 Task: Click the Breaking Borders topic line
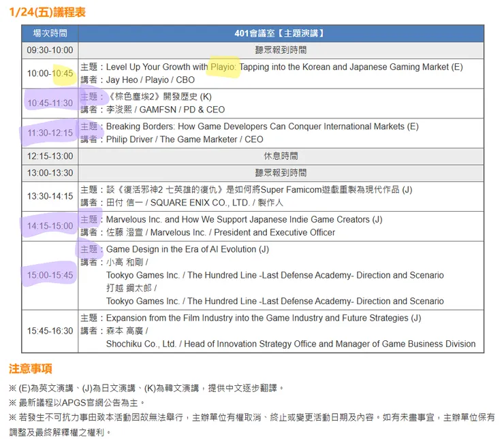tap(249, 126)
